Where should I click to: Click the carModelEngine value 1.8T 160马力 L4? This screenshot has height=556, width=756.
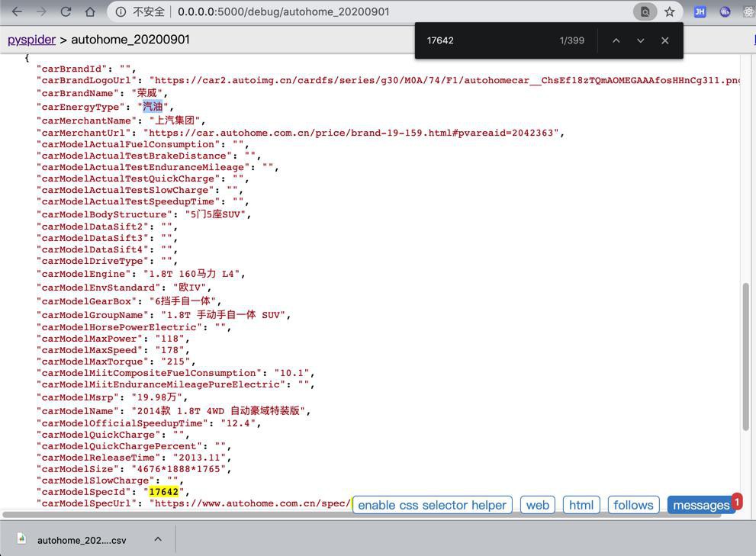click(191, 274)
